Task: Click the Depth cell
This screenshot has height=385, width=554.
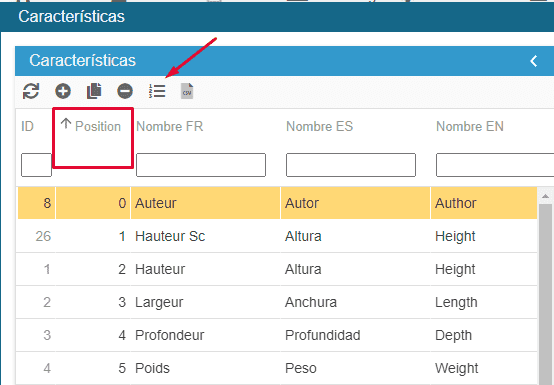Action: click(x=484, y=335)
